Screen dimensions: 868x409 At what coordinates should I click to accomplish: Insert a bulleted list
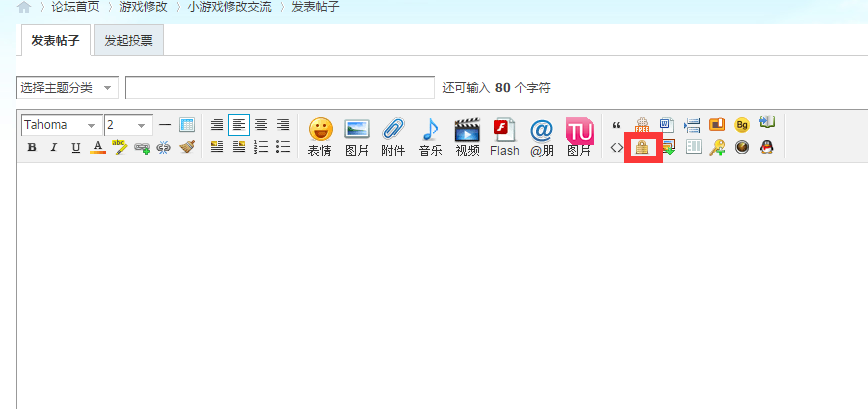[283, 147]
